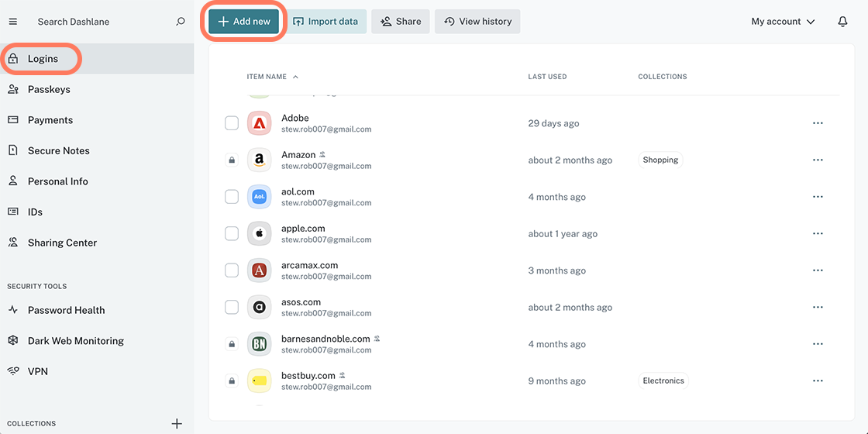Image resolution: width=868 pixels, height=434 pixels.
Task: Open more options for apple.com row
Action: point(818,234)
